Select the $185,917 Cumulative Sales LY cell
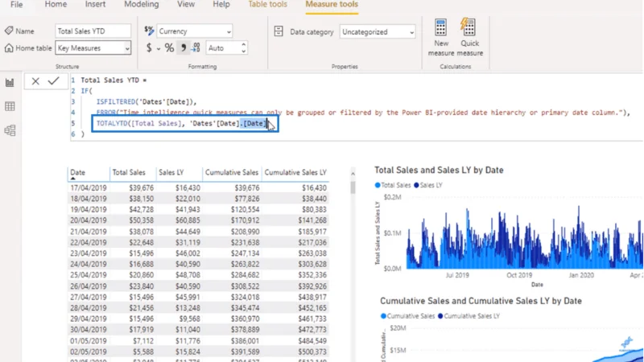This screenshot has width=644, height=362. tap(312, 232)
